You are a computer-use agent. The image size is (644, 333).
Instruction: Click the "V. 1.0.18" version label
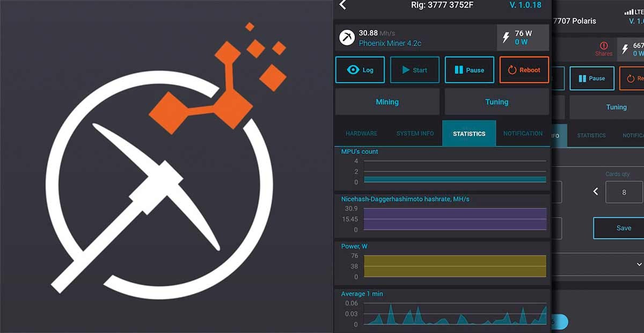point(525,5)
